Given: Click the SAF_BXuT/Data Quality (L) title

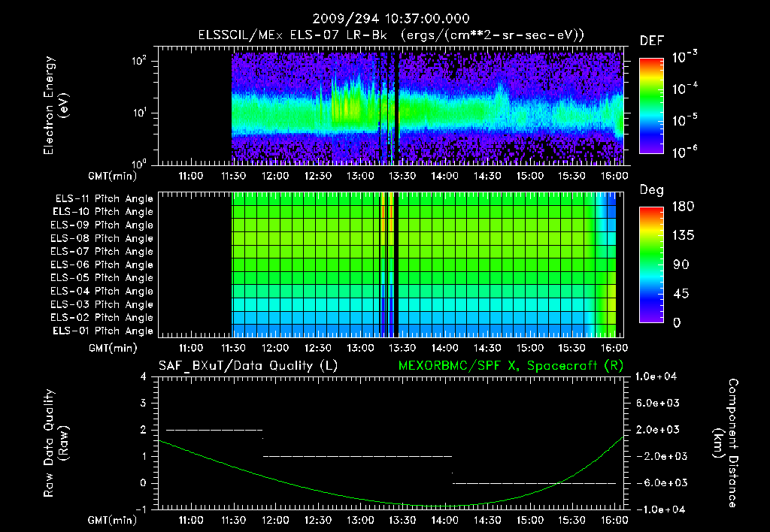Looking at the screenshot, I should pyautogui.click(x=248, y=366).
